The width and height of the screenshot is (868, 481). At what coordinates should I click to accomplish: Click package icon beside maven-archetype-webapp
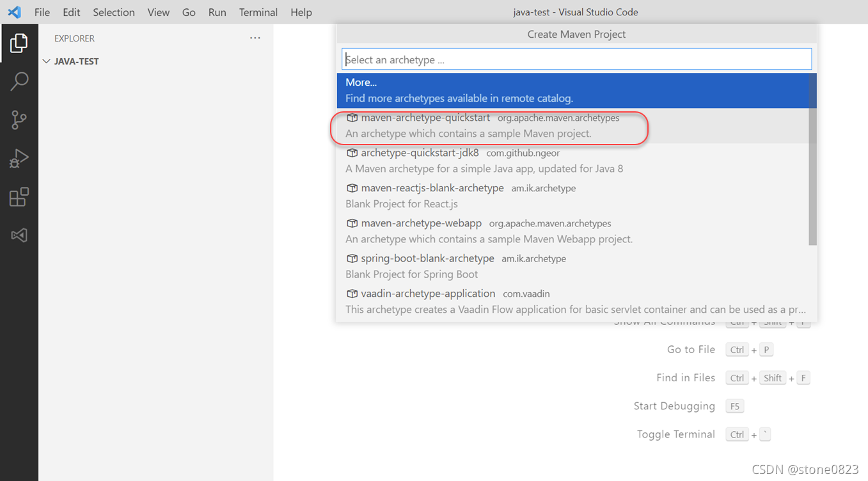(x=352, y=223)
